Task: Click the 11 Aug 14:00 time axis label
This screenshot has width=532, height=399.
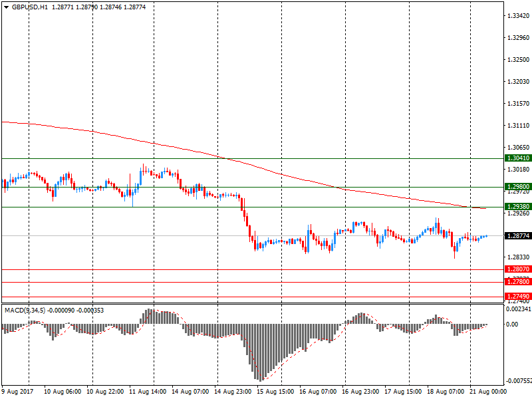Action: 148,392
